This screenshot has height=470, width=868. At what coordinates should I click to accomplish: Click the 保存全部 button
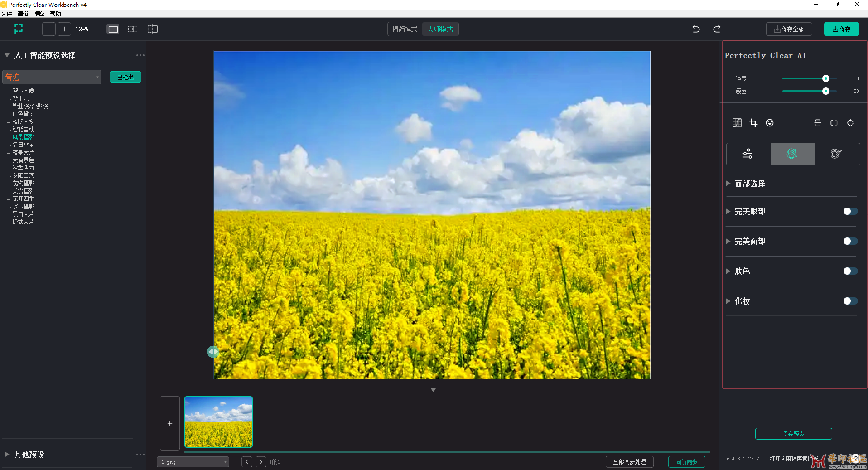point(789,29)
